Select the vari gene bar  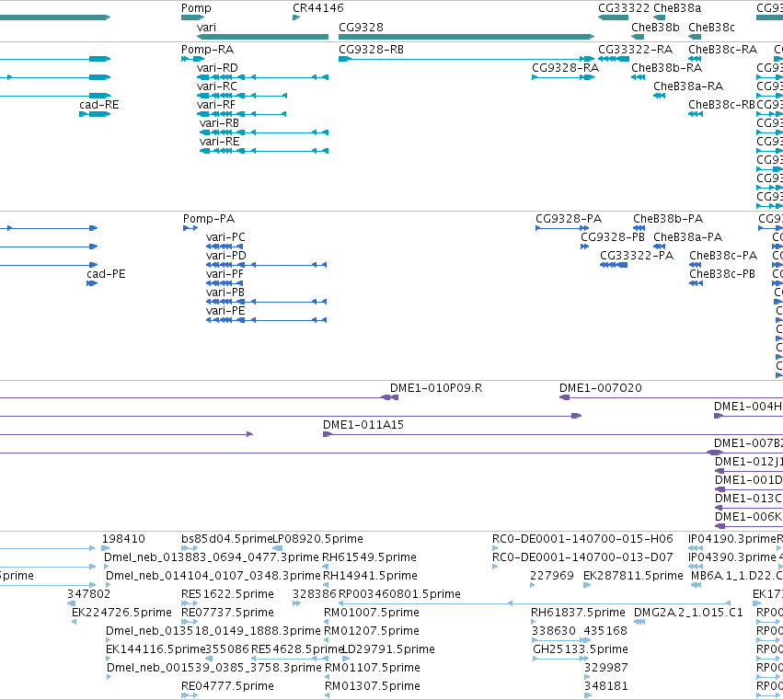tap(262, 37)
